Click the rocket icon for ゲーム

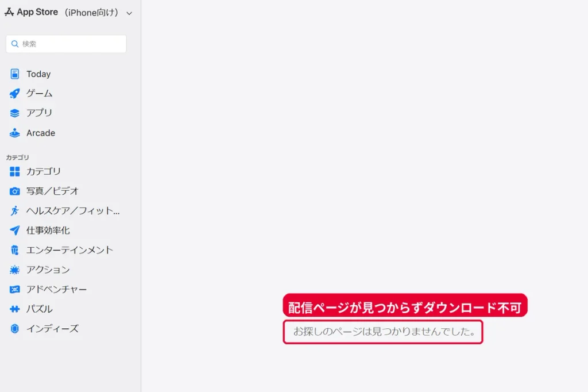tap(14, 94)
